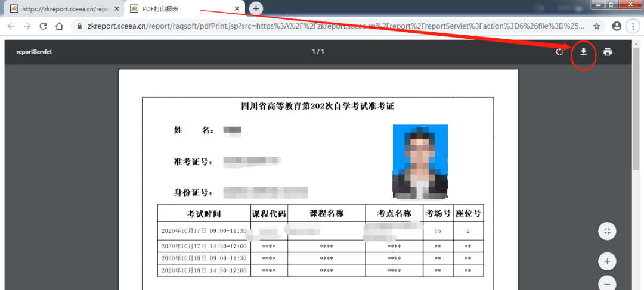Screen dimensions: 644x290
Task: Click the fit to page button
Action: pos(607,232)
